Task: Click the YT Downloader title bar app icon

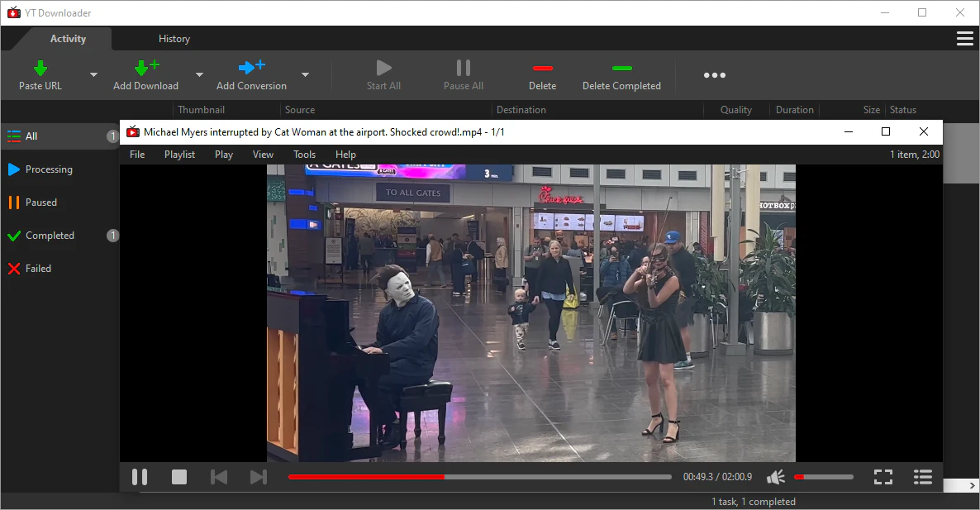Action: 14,12
